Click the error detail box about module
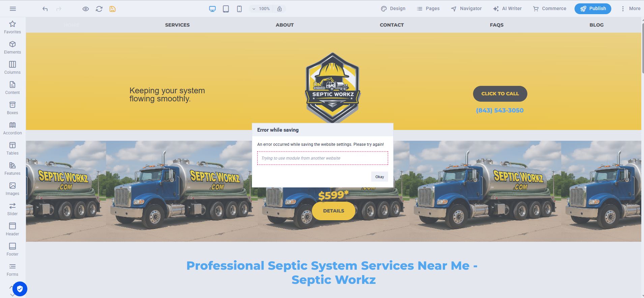This screenshot has height=298, width=644. [x=323, y=158]
